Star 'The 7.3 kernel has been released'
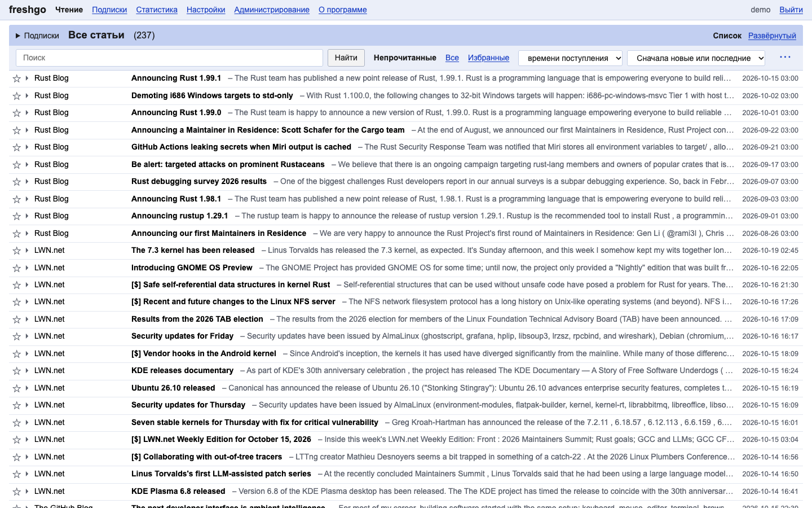Viewport: 812px width, 508px height. [17, 251]
